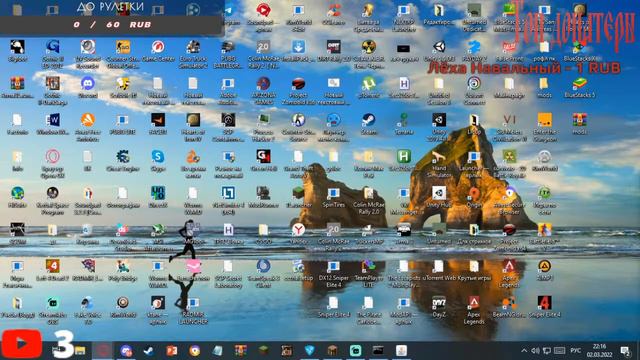Launch Yandex browser from the desktop
Image resolution: width=640 pixels, height=360 pixels.
[298, 230]
